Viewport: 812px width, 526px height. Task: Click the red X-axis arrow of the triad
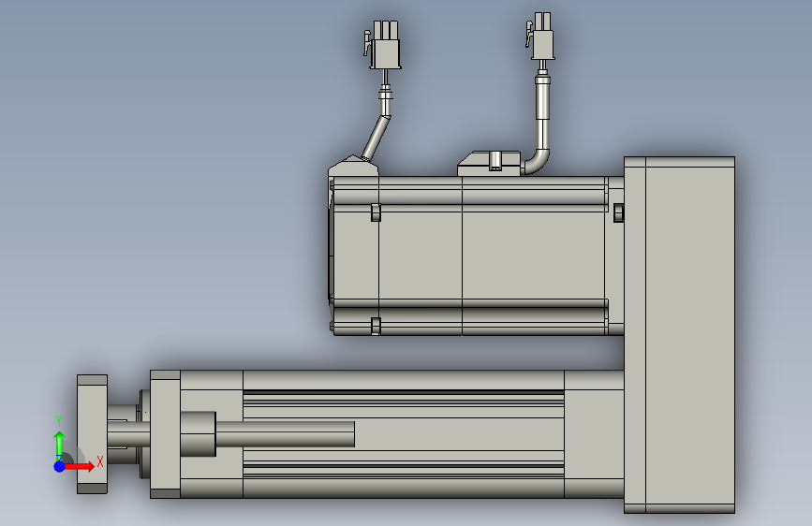[x=81, y=466]
